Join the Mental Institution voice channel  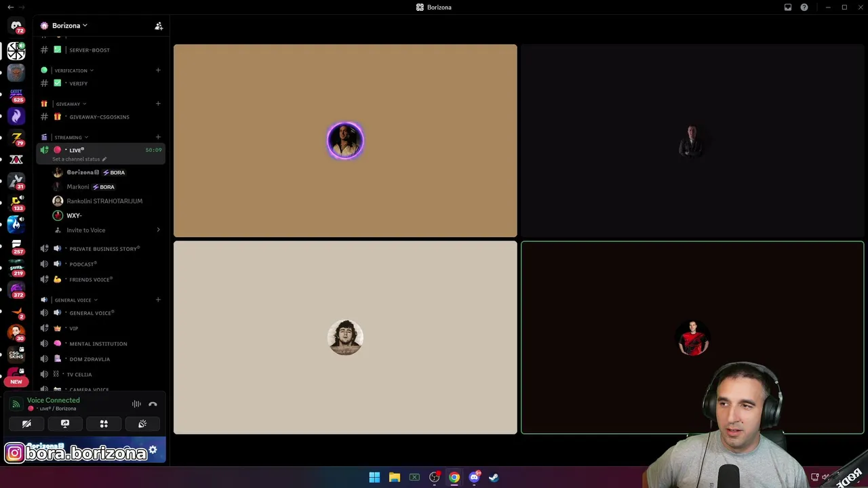pyautogui.click(x=100, y=344)
